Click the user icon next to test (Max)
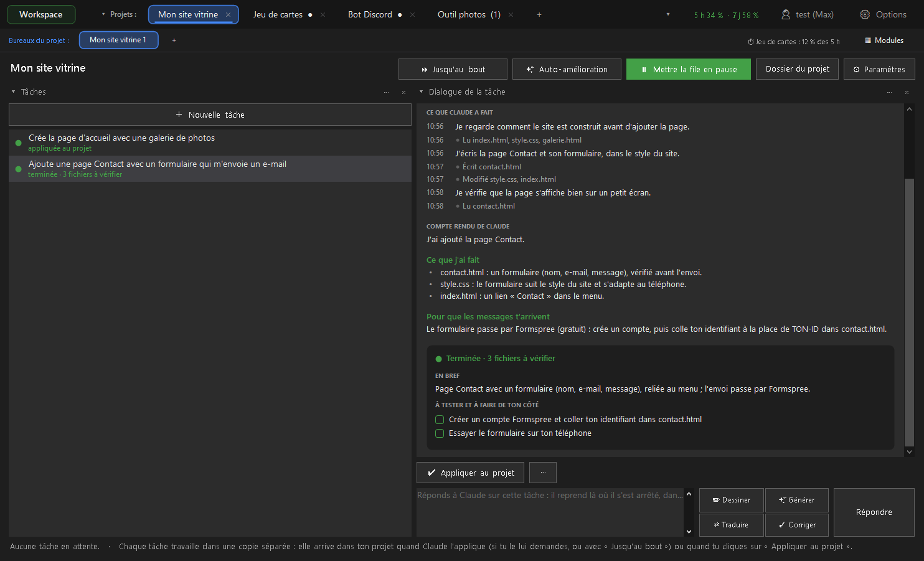The width and height of the screenshot is (924, 561). click(786, 14)
